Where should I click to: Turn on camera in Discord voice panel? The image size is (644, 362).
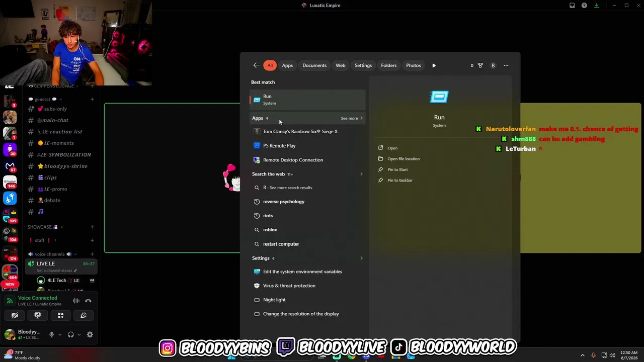point(15,315)
